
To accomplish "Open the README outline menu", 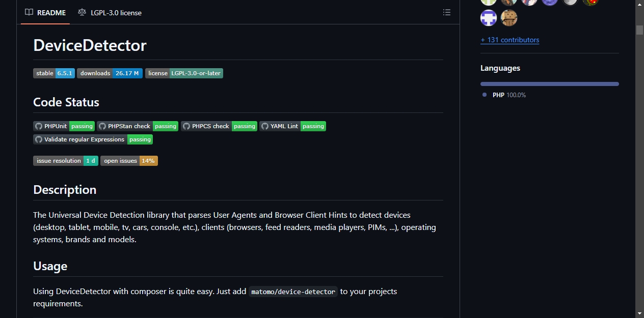I will click(x=447, y=12).
